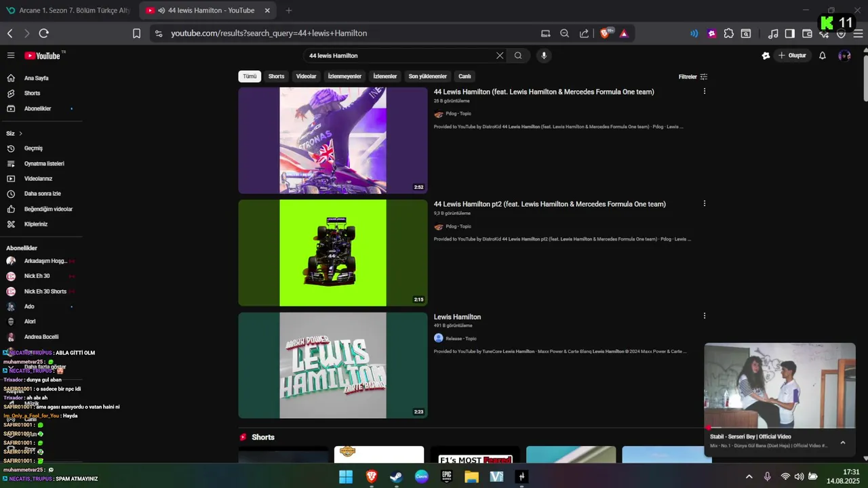
Task: Open the Brave main menu
Action: click(x=858, y=33)
